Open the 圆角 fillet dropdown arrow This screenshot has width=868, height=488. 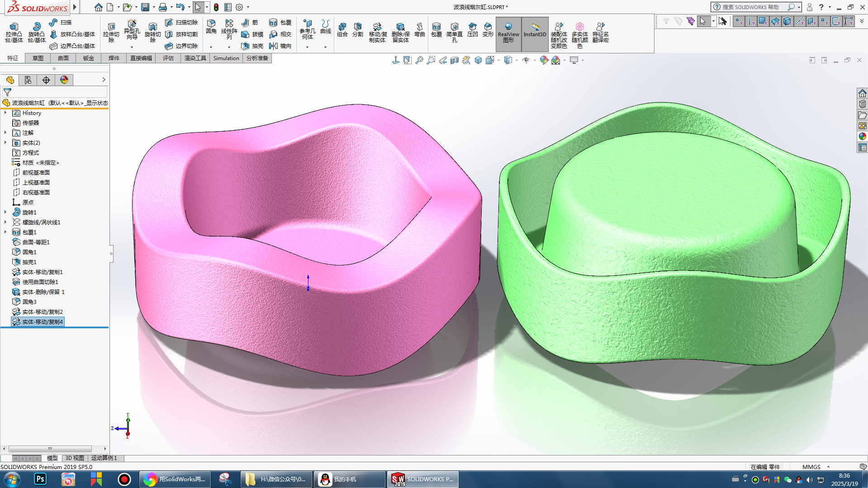pyautogui.click(x=211, y=47)
